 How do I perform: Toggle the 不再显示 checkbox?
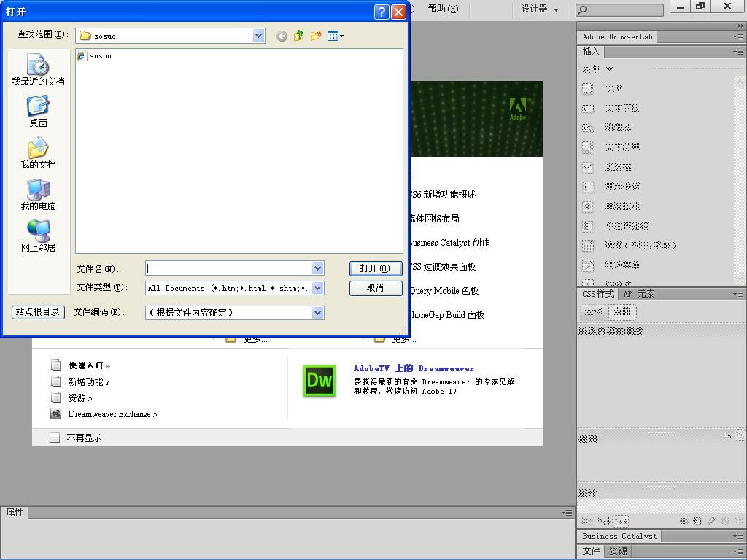[x=55, y=437]
